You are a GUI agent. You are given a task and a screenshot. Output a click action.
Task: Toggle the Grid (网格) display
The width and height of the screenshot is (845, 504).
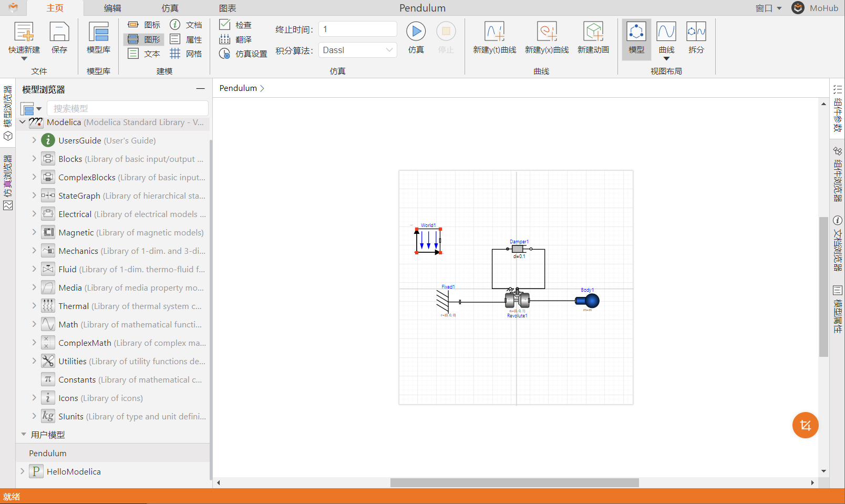pyautogui.click(x=186, y=54)
